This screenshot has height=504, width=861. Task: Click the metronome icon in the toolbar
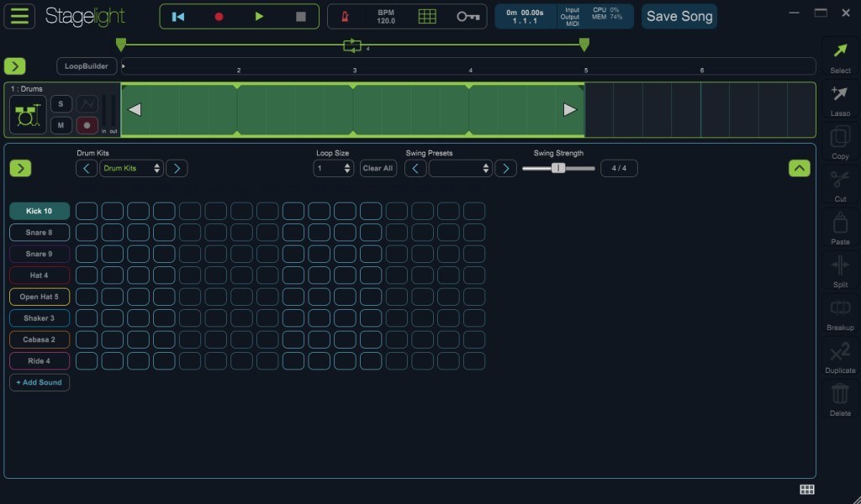(344, 15)
